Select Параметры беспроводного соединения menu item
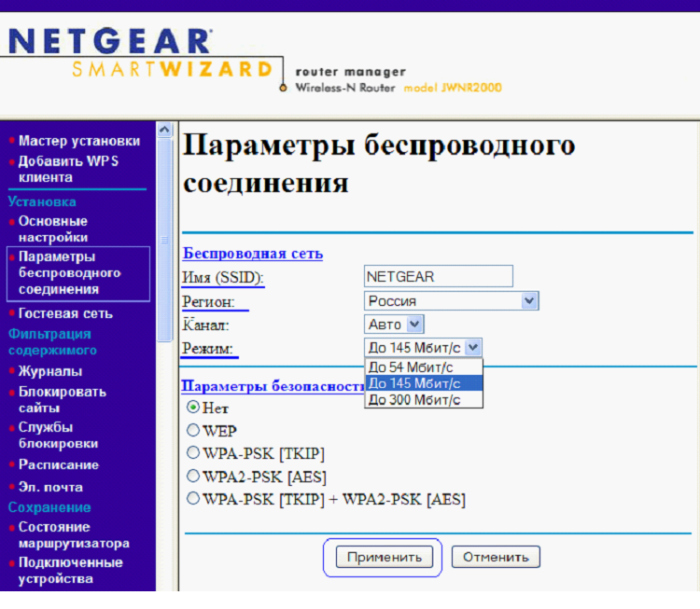This screenshot has width=700, height=609. (x=70, y=273)
